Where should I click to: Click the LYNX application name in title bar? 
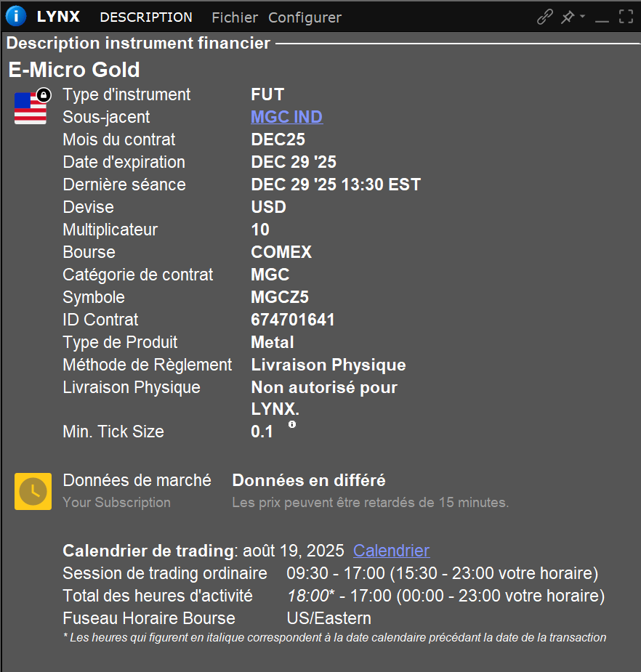(x=58, y=17)
